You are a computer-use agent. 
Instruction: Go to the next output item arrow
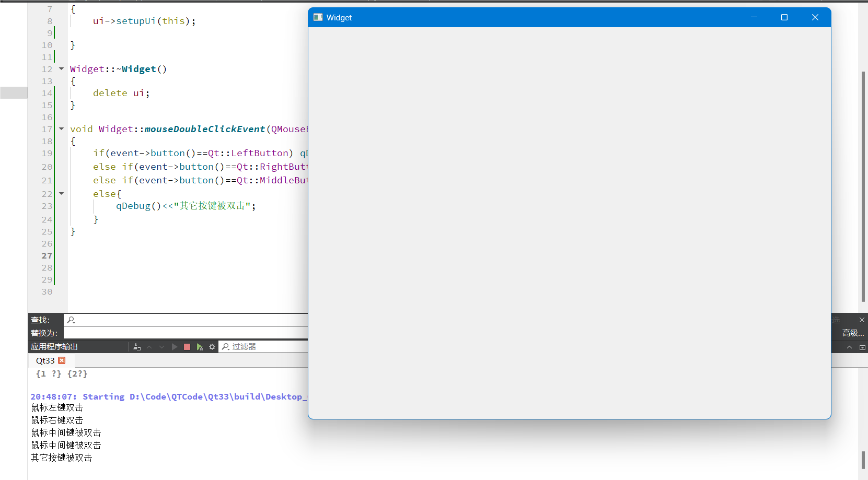click(x=161, y=347)
